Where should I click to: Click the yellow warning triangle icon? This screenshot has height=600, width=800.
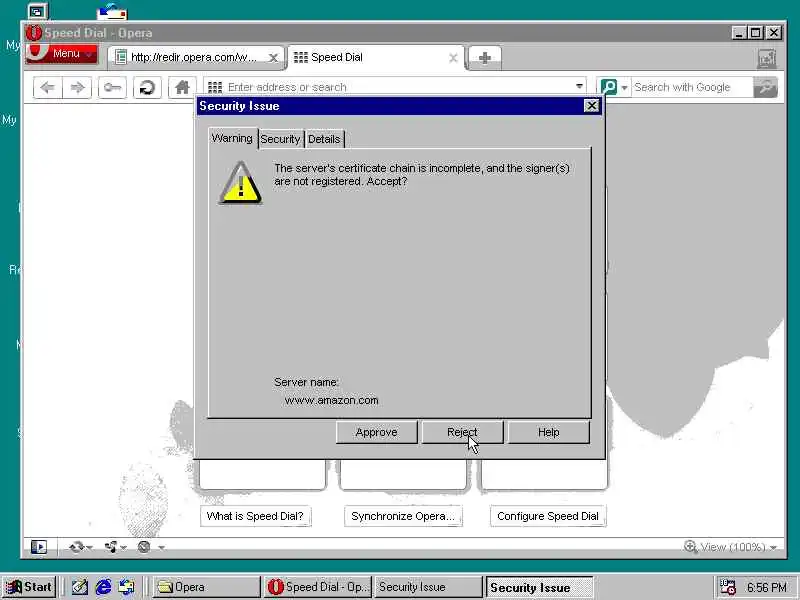[241, 183]
